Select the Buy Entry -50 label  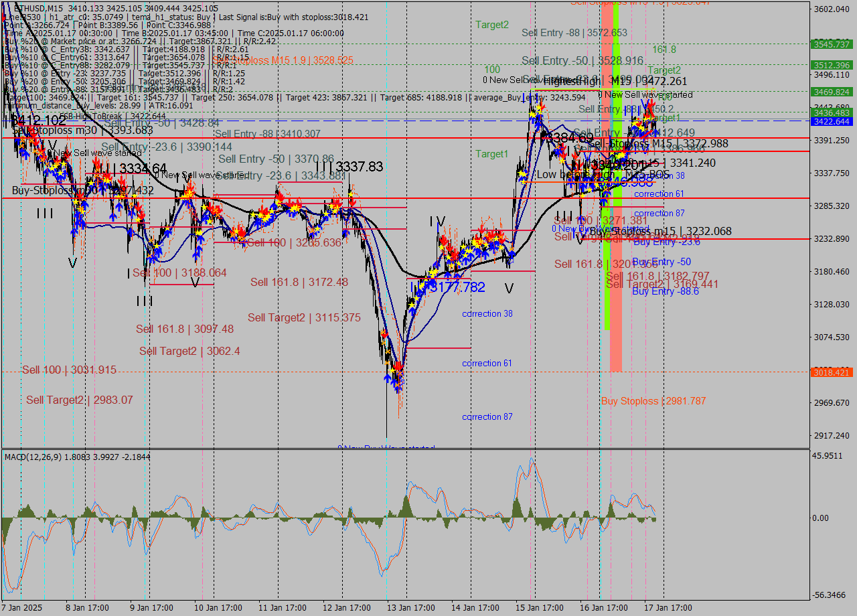pyautogui.click(x=661, y=262)
